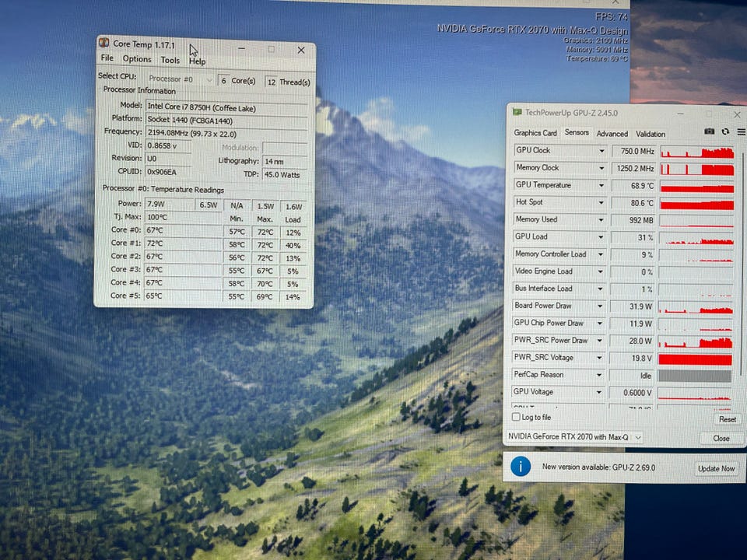
Task: Click the Tj. Max value 100°C
Action: (183, 217)
